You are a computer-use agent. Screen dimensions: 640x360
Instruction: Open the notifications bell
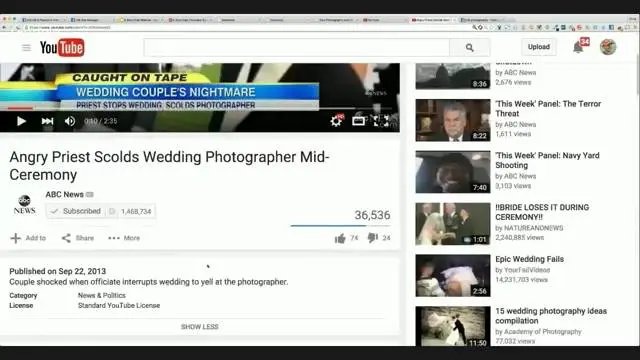click(x=578, y=47)
